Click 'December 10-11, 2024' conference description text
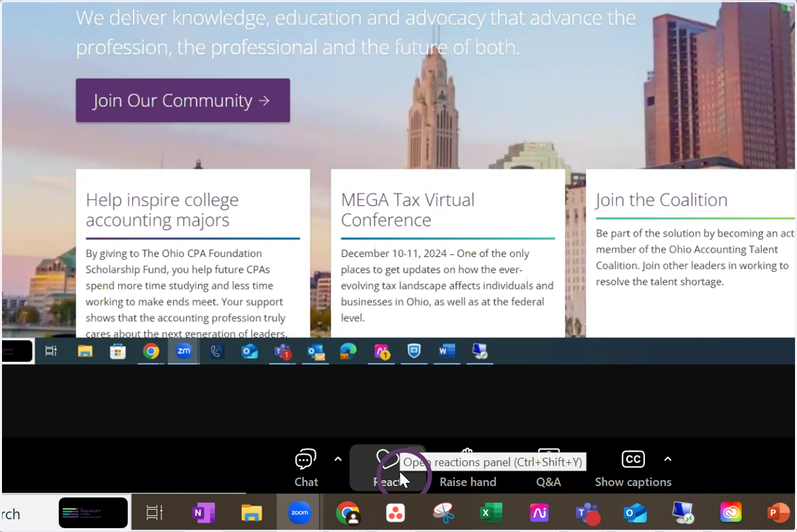797x532 pixels. pos(447,286)
